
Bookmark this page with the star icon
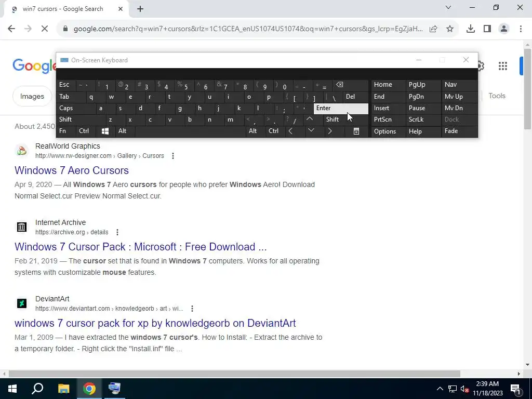click(x=450, y=29)
